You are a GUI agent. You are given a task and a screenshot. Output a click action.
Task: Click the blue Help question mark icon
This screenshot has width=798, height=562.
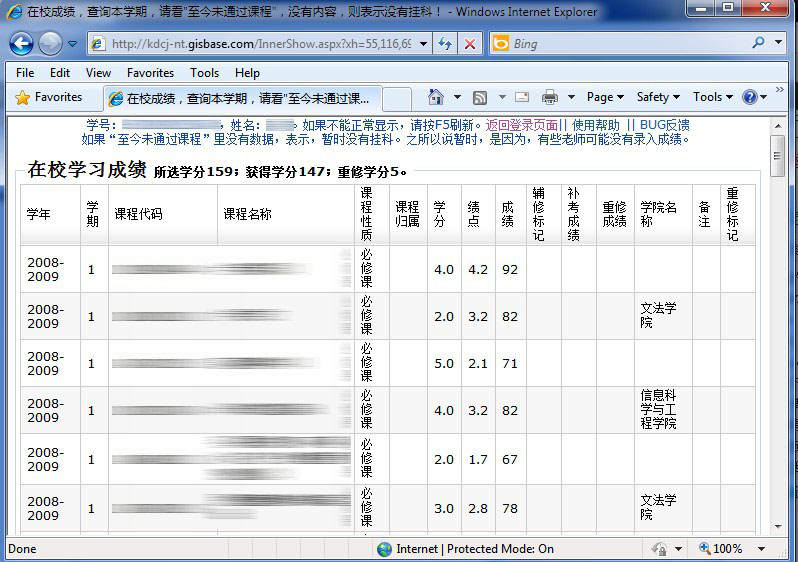coord(750,97)
